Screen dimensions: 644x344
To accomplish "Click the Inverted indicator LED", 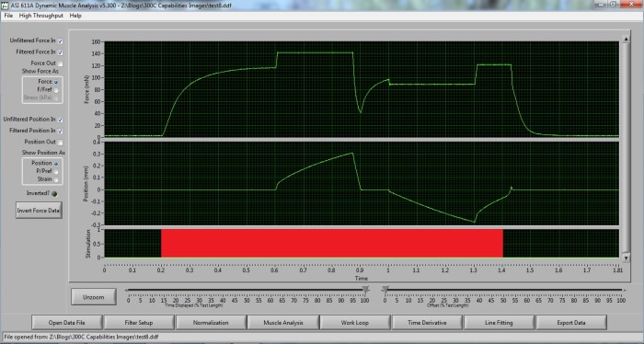I will [54, 194].
